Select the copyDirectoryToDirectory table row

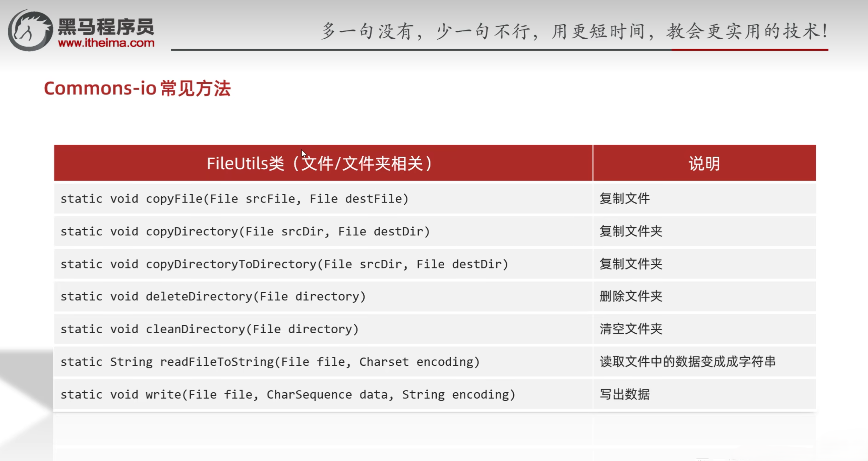pos(284,264)
